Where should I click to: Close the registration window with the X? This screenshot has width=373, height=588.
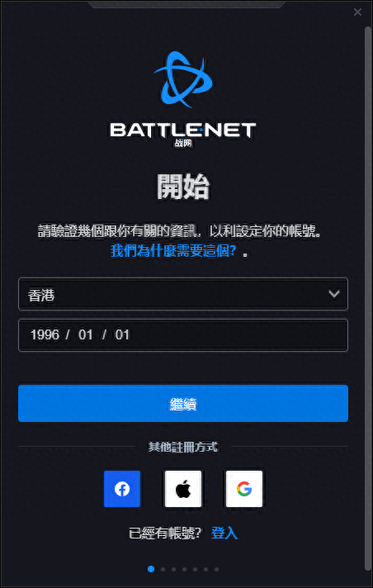pyautogui.click(x=357, y=12)
